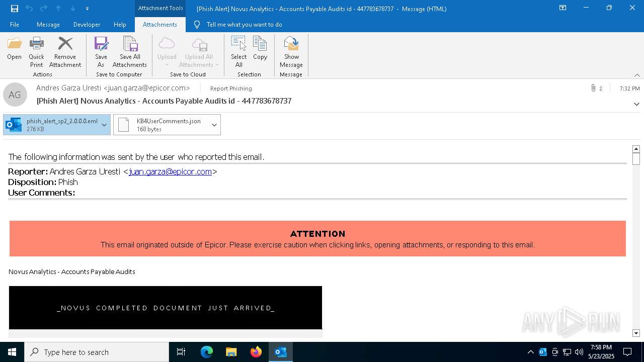
Task: Click the vertical scrollbar thumb
Action: click(636, 159)
